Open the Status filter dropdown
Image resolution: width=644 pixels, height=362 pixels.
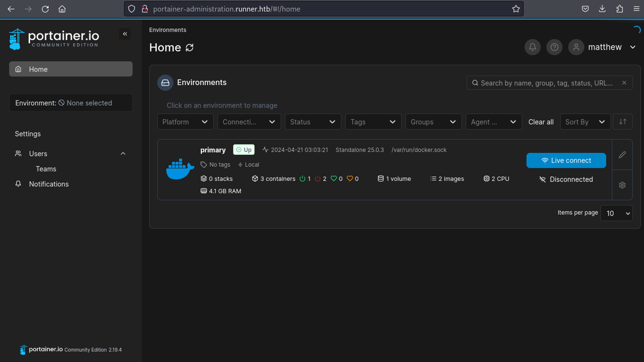pos(312,122)
